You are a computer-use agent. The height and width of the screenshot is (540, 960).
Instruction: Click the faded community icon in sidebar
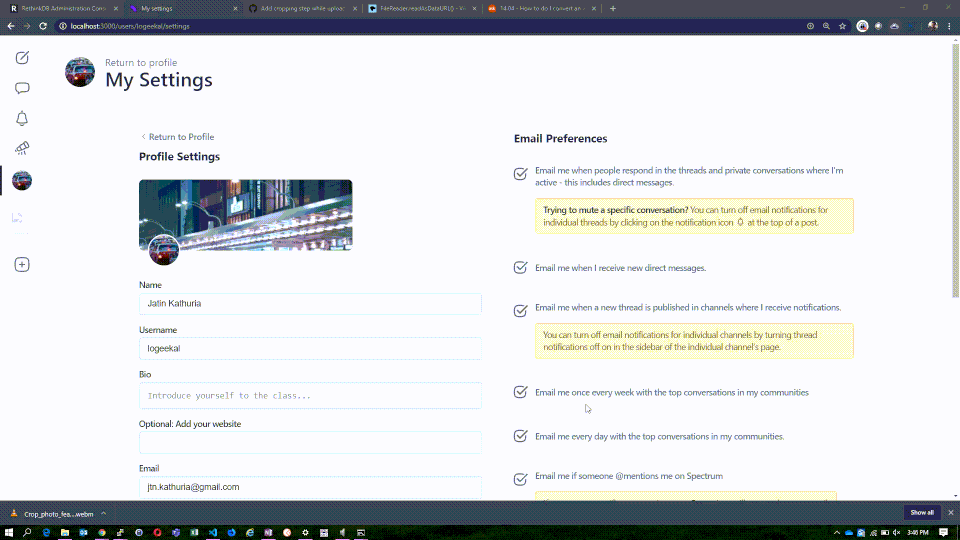tap(17, 218)
